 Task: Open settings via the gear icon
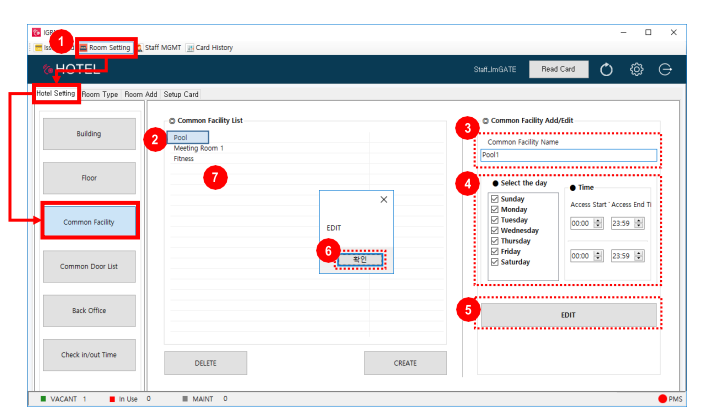(x=636, y=69)
